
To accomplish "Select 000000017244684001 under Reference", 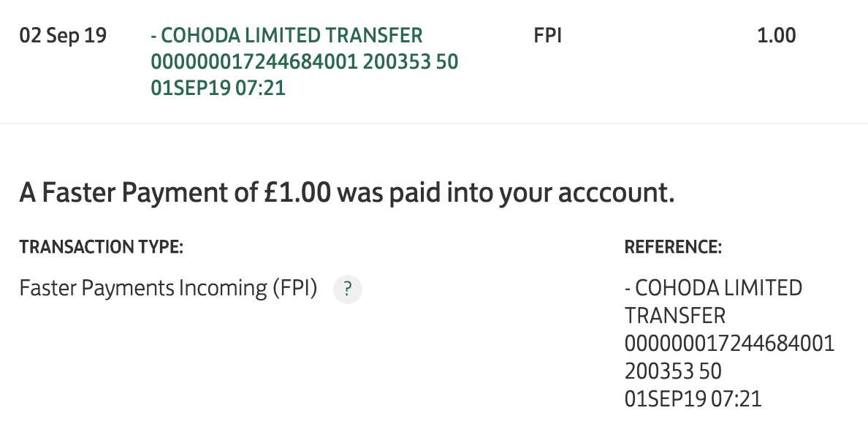I will (729, 344).
